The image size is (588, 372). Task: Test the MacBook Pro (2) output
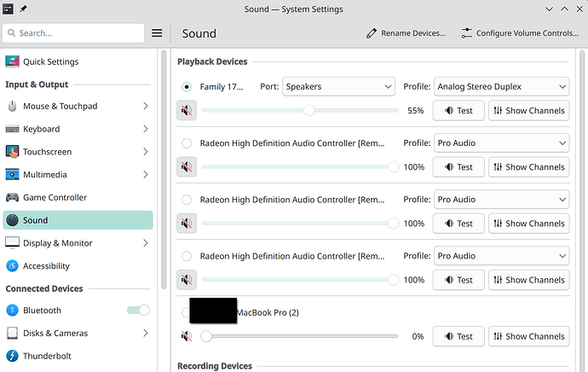tap(458, 336)
